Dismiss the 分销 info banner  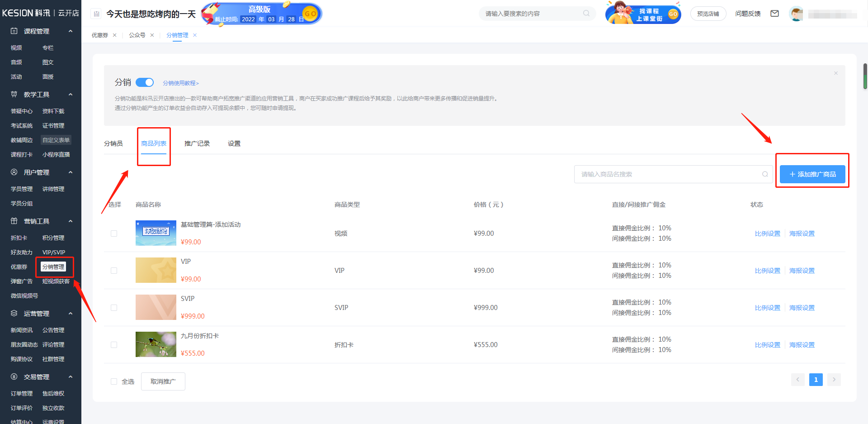[836, 73]
